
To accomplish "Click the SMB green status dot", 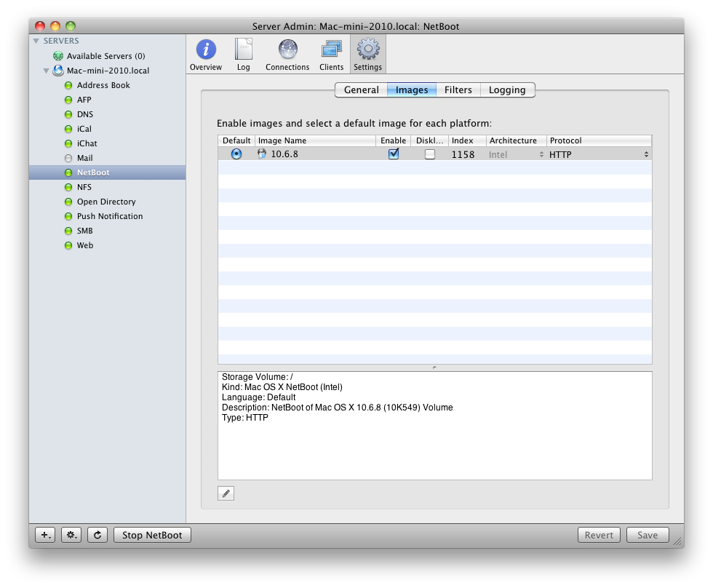I will tap(68, 231).
